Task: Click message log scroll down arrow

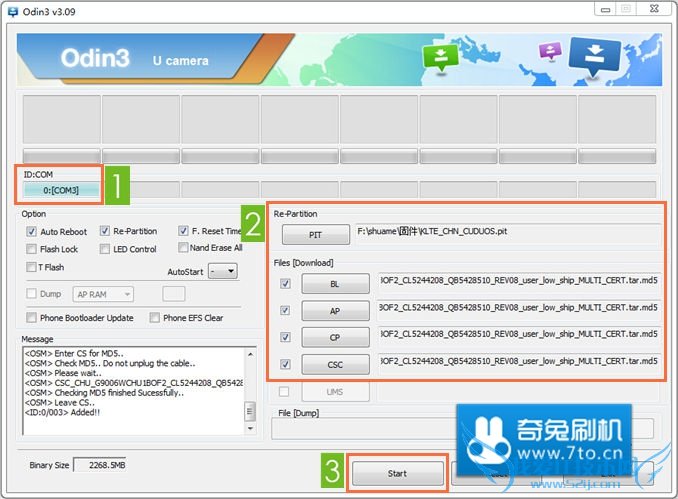Action: tap(250, 428)
